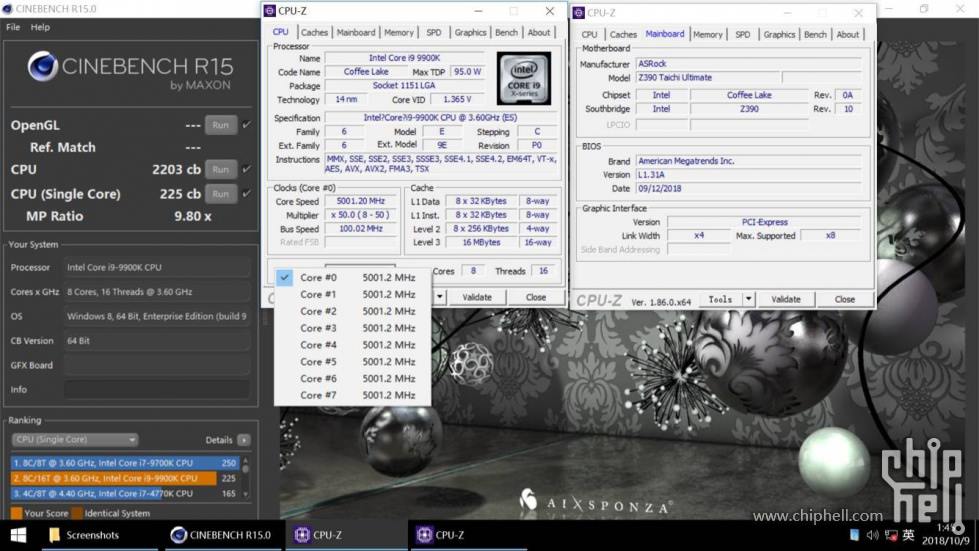Click the Cinebench sphere logo
The height and width of the screenshot is (551, 979).
pyautogui.click(x=42, y=66)
